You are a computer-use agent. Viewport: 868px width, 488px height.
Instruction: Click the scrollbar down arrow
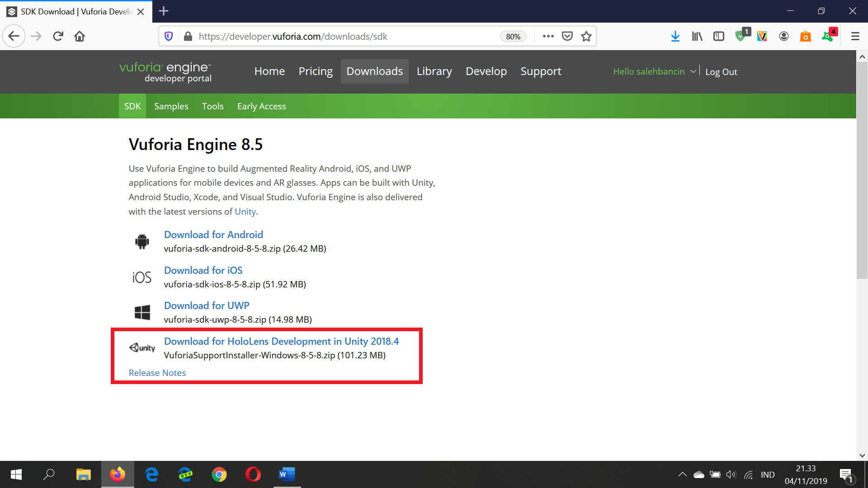862,455
